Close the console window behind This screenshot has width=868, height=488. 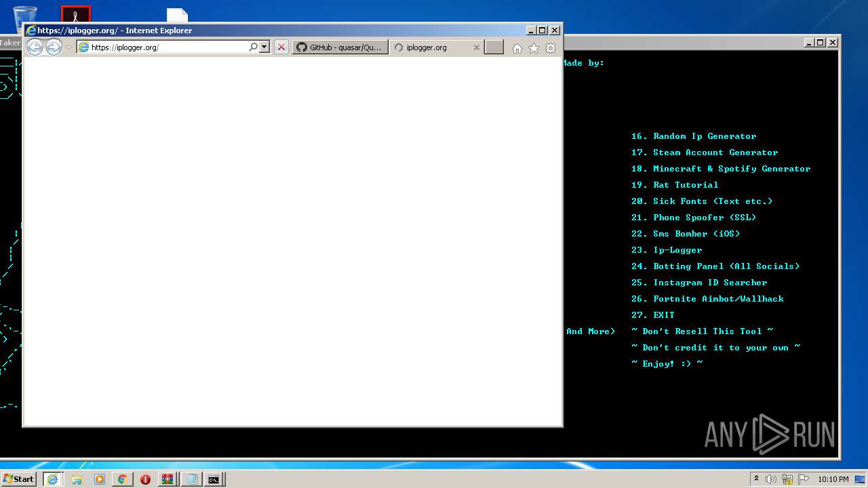pyautogui.click(x=833, y=42)
